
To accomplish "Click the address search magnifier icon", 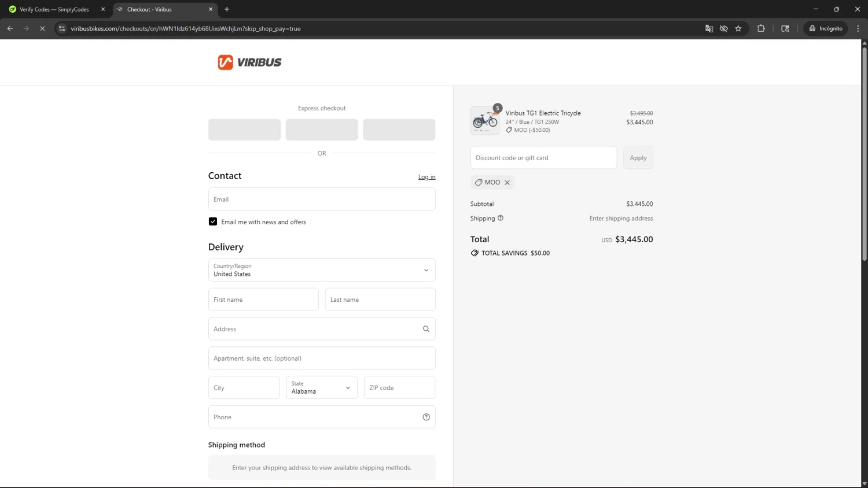I will (x=426, y=329).
